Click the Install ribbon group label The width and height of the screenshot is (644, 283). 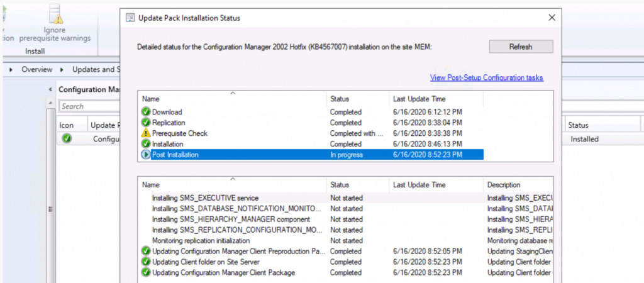click(35, 52)
